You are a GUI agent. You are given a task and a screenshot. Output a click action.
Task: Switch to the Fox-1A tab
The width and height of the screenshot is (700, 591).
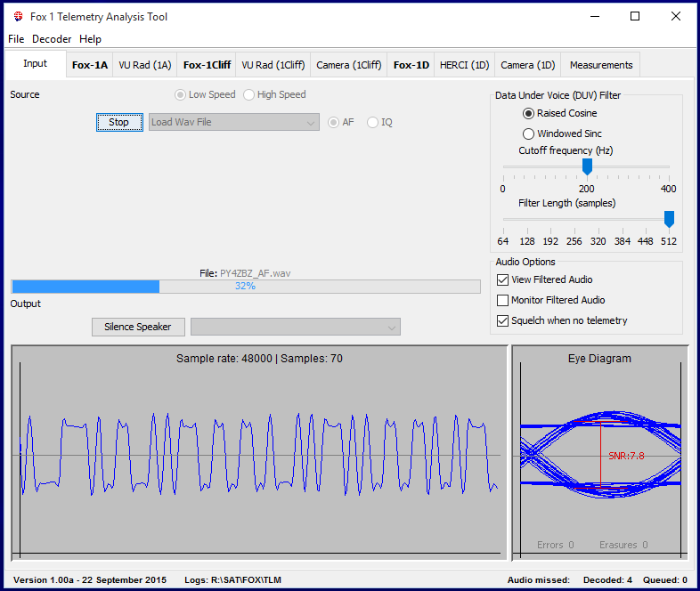[90, 65]
